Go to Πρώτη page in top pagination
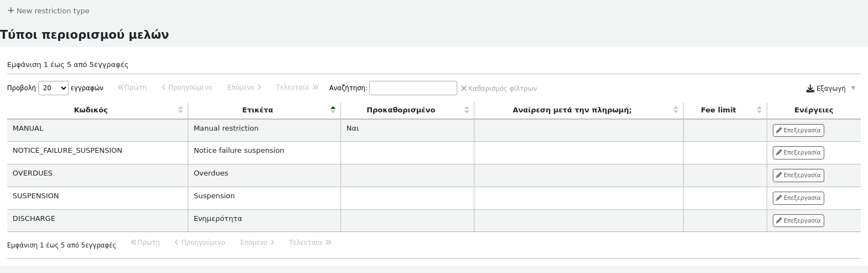Viewport: 868px width, 273px height. tap(132, 87)
